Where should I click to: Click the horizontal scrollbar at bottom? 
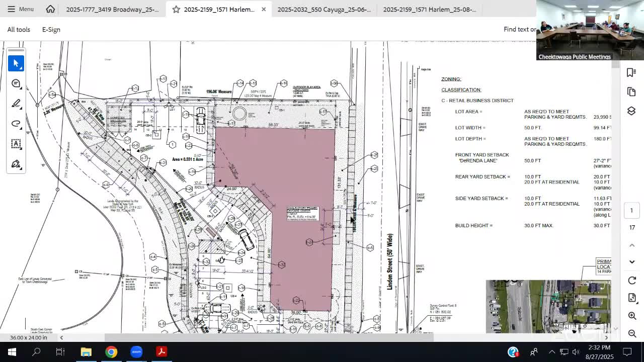click(269, 337)
